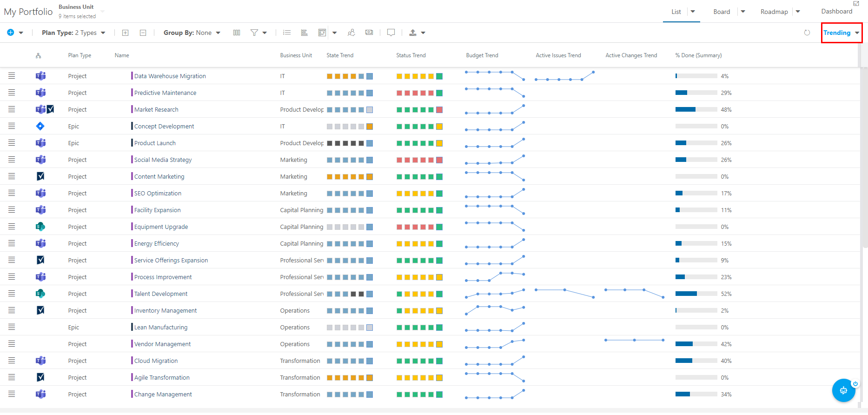Screen dimensions: 868x415
Task: Sort by the Plan Type column header
Action: click(80, 55)
